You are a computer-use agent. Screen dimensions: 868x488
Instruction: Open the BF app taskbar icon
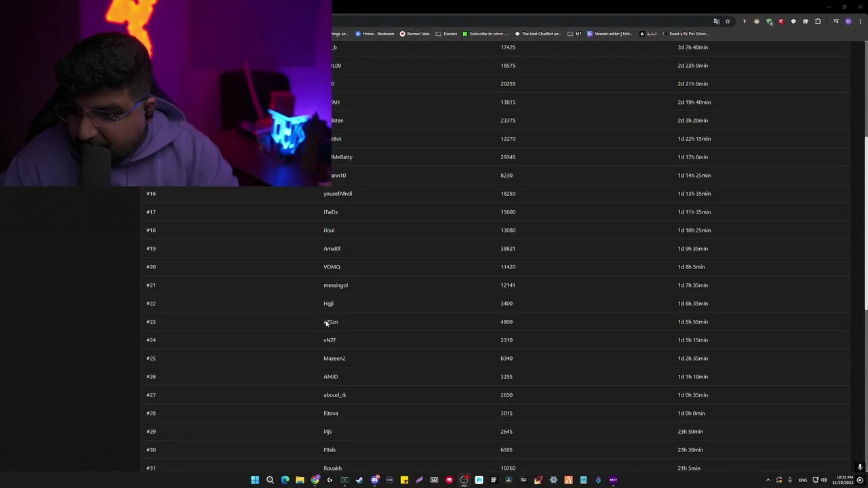pyautogui.click(x=494, y=480)
